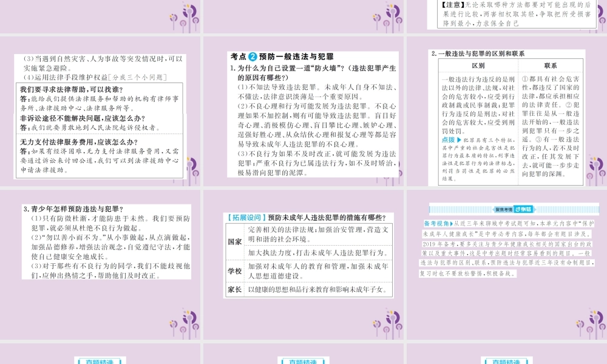Click the line (2)"勿以善小而不为"
607x364 pixels.
pyautogui.click(x=69, y=237)
